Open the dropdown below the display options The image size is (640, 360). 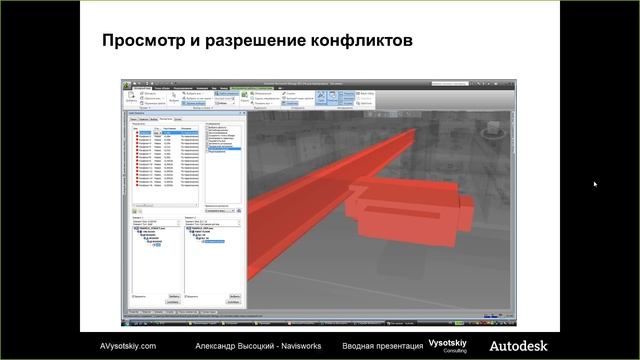click(220, 211)
